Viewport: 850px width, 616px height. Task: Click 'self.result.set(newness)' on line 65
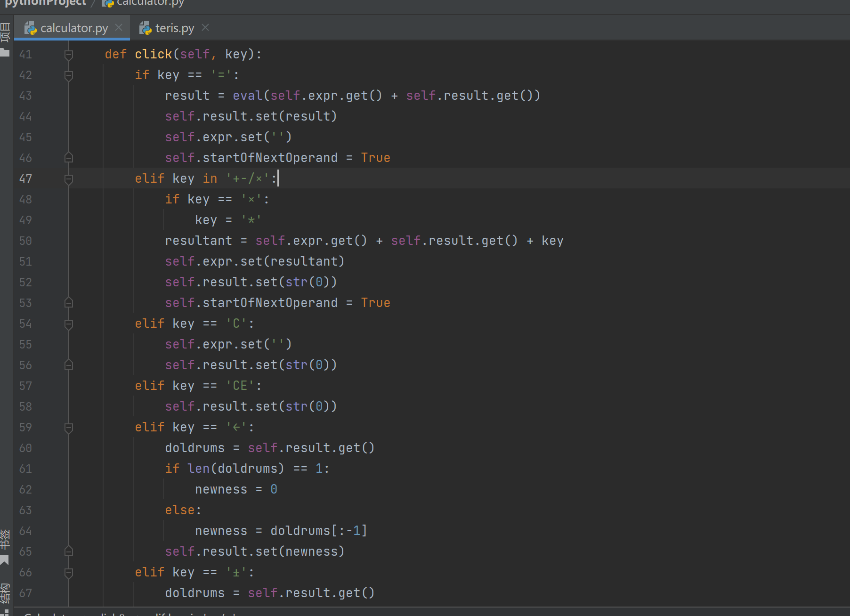(255, 551)
